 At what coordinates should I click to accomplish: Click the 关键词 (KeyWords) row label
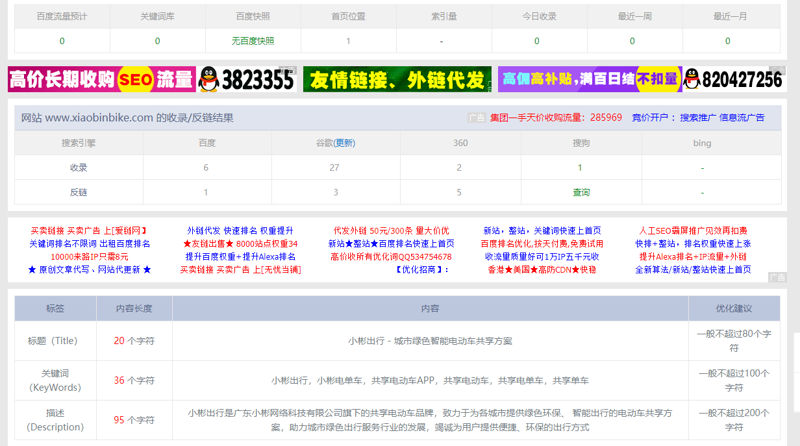(55, 381)
